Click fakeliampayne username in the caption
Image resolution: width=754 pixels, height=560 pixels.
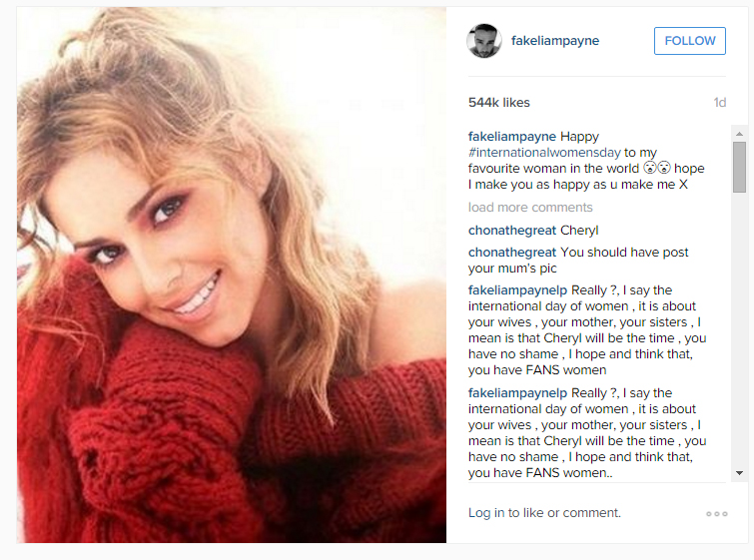(x=512, y=137)
